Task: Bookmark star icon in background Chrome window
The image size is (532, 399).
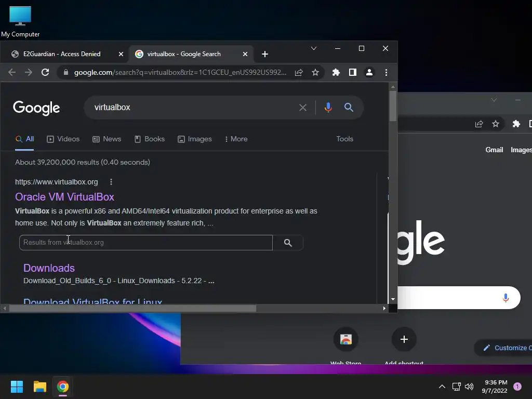Action: pos(496,124)
